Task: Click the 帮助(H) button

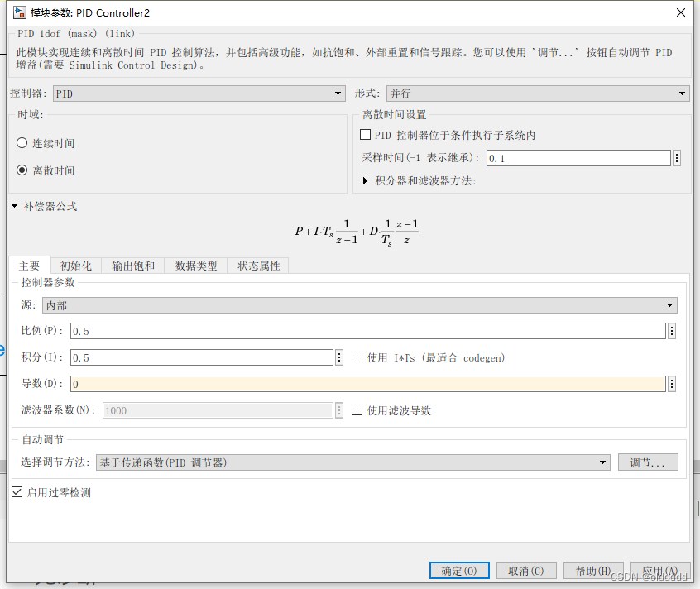Action: click(x=593, y=571)
